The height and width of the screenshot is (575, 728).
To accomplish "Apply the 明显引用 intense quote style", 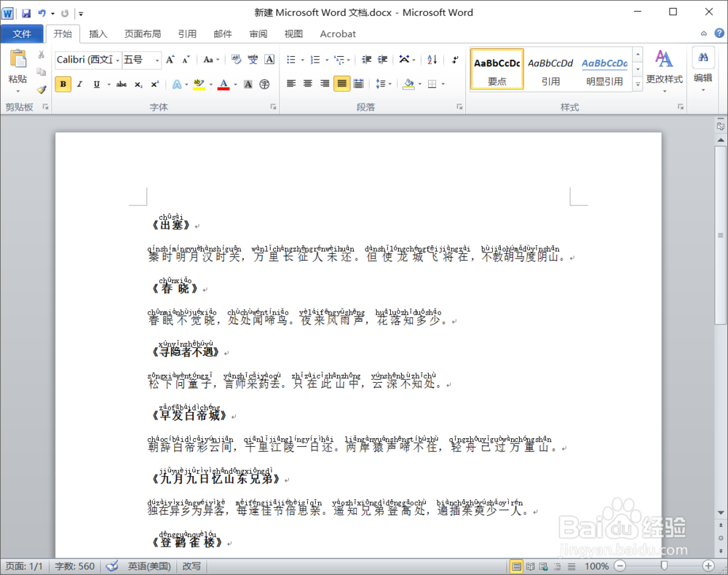I will click(x=604, y=68).
